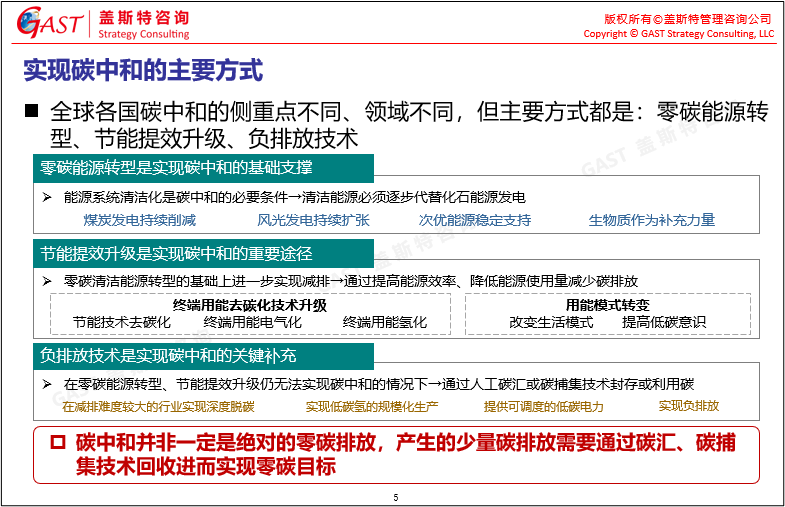Click the 用能模式转变 box heading
This screenshot has width=785, height=507.
pos(607,305)
